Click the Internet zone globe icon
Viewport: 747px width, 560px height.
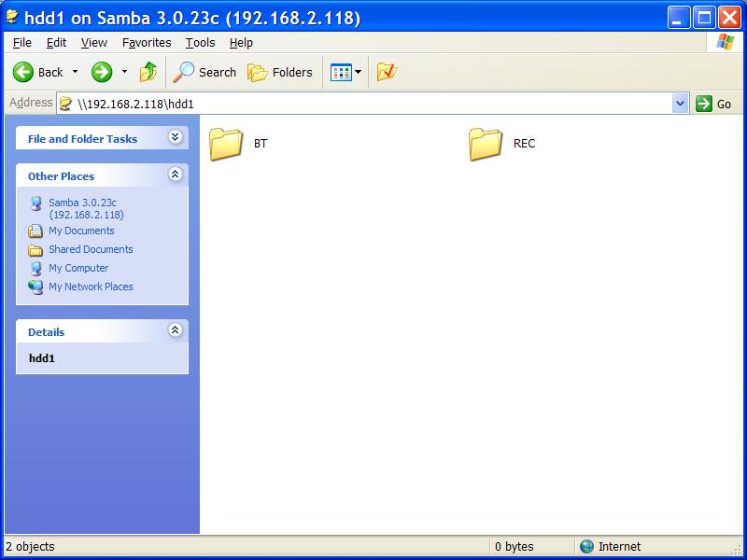pyautogui.click(x=586, y=546)
